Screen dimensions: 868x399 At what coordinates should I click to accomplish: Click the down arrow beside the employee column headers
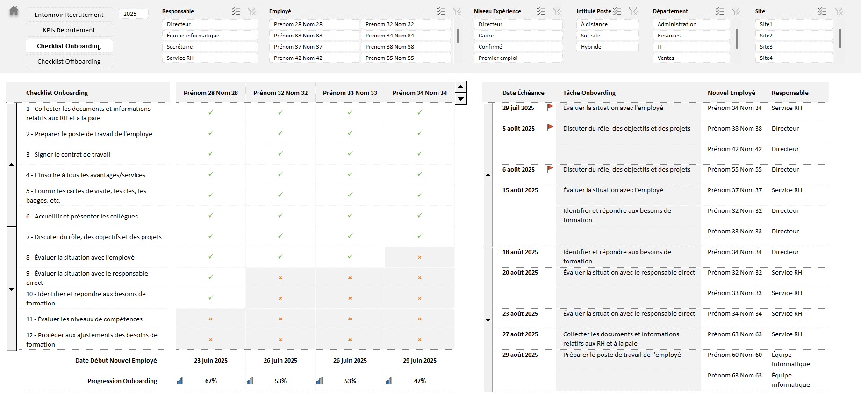coord(460,98)
